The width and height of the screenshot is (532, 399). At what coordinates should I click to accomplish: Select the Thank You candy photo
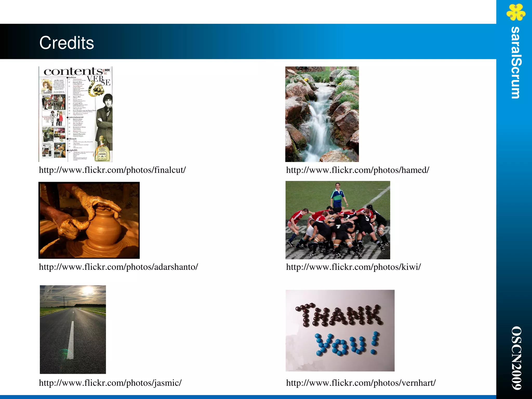click(x=340, y=330)
